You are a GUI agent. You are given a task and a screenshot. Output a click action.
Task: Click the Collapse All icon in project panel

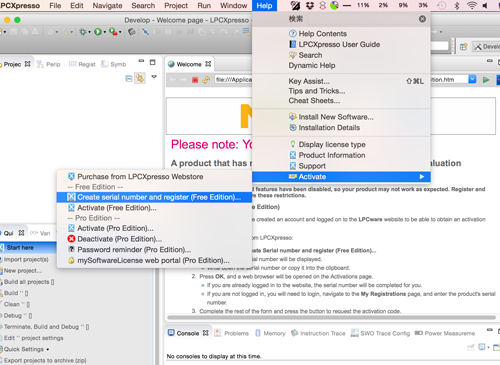(x=129, y=79)
